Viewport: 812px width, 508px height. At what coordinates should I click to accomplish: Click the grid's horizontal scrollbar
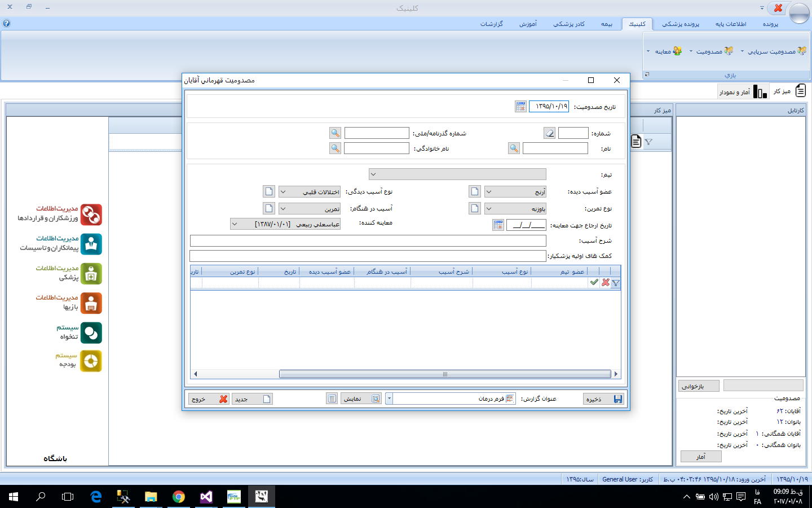444,374
